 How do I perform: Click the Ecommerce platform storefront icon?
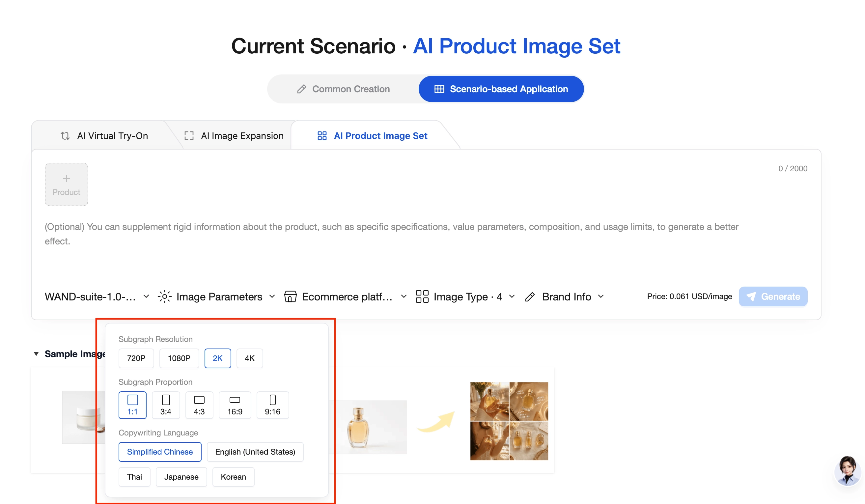(x=290, y=296)
